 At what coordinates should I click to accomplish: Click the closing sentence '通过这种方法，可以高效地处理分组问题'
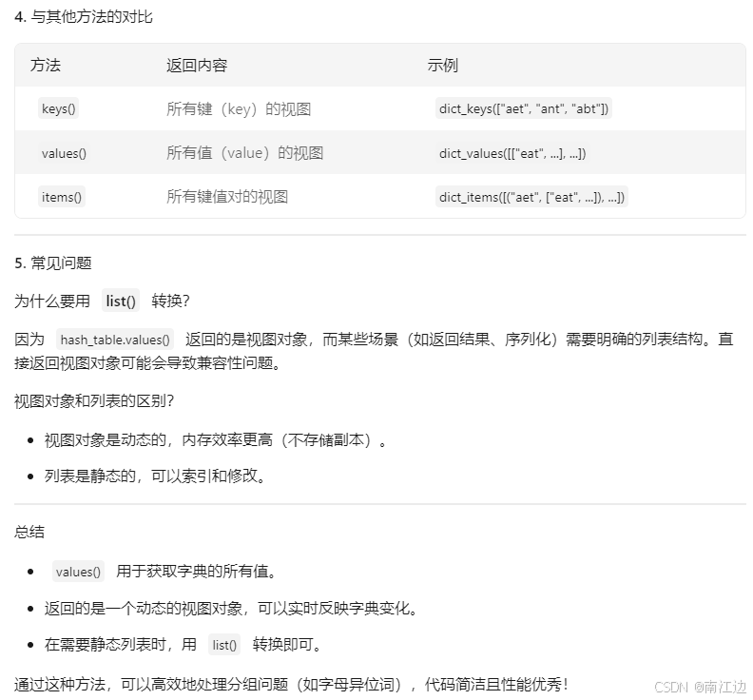click(x=292, y=684)
